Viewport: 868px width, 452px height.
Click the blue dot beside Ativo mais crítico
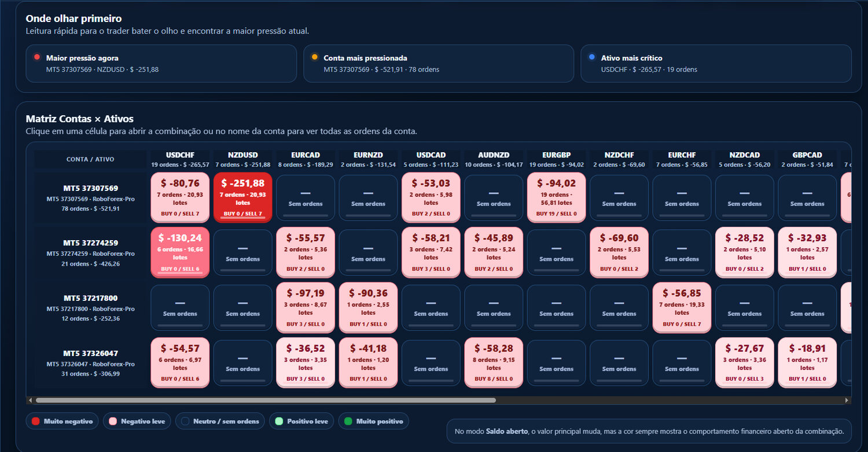592,57
